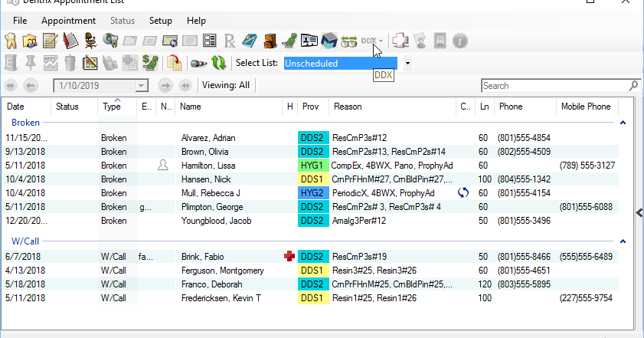Screen dimensions: 644x338
Task: Click the copy documents icon with red arrow
Action: (x=174, y=63)
